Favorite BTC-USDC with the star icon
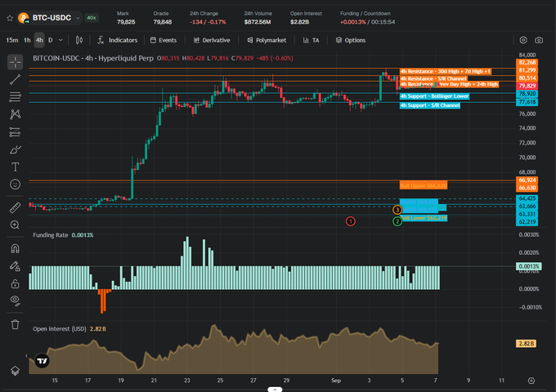This screenshot has height=392, width=556. 10,18
